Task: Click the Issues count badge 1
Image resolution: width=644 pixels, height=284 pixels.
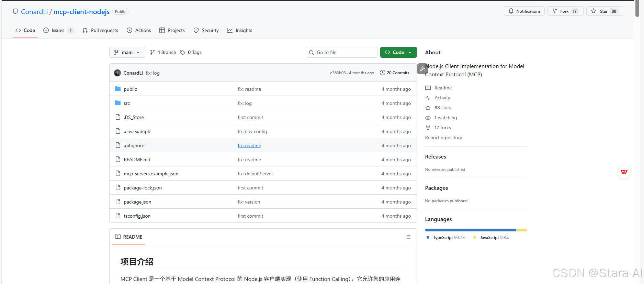Action: (71, 30)
